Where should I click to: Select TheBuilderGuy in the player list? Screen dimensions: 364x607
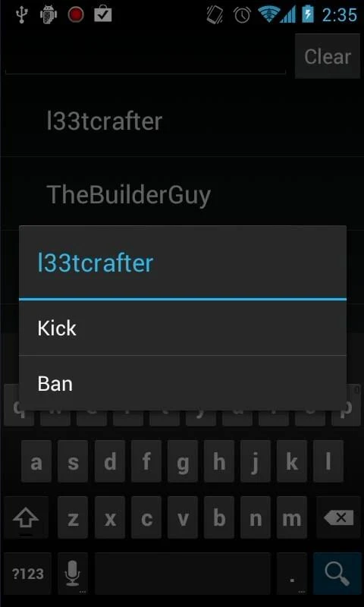(x=182, y=194)
